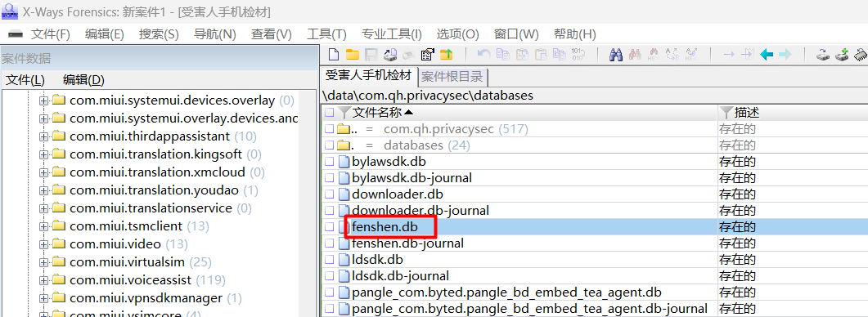Switch to the 案件根目录 tab
This screenshot has height=317, width=868.
coord(452,76)
